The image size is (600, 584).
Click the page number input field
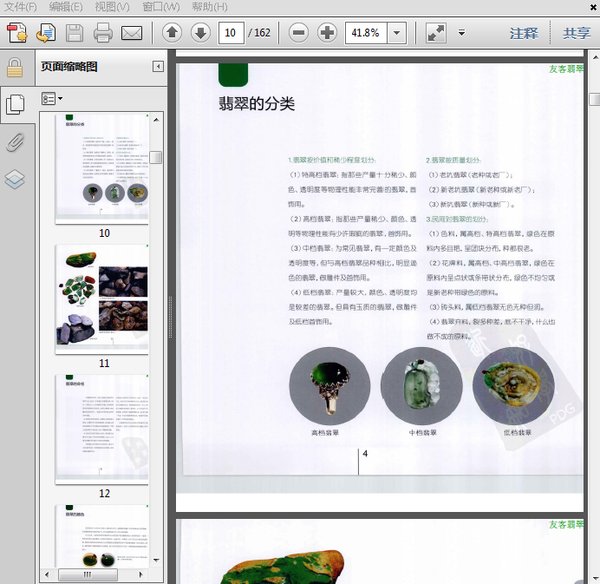pos(231,33)
